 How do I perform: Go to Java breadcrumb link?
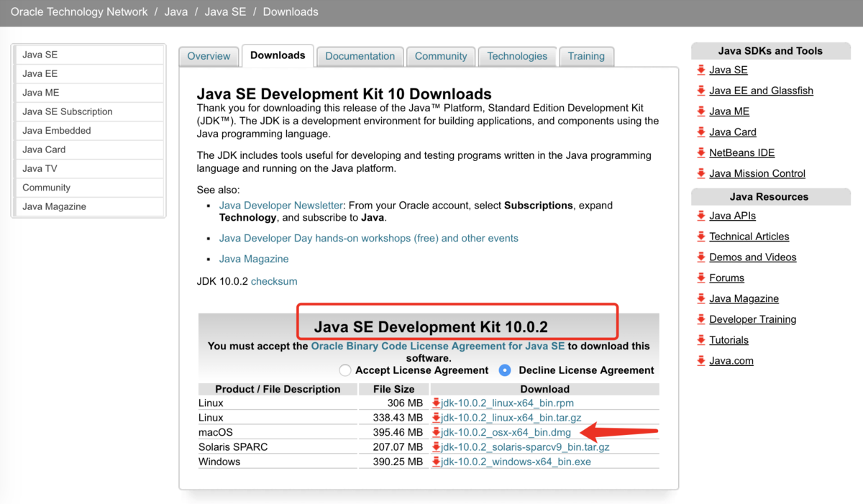click(x=175, y=12)
